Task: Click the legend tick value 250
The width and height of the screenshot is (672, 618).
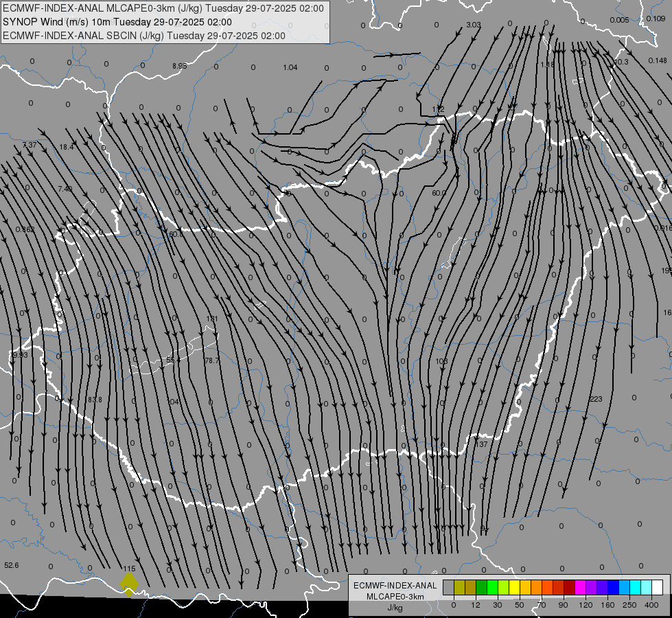Action: pyautogui.click(x=629, y=605)
